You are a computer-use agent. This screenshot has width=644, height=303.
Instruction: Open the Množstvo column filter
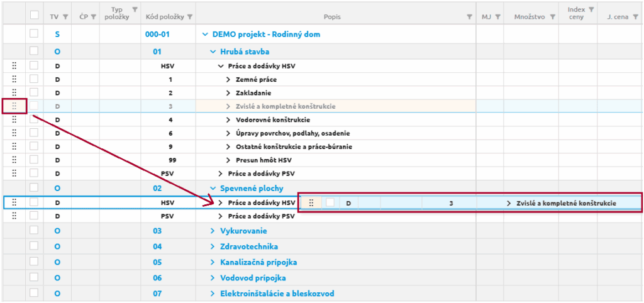(552, 17)
